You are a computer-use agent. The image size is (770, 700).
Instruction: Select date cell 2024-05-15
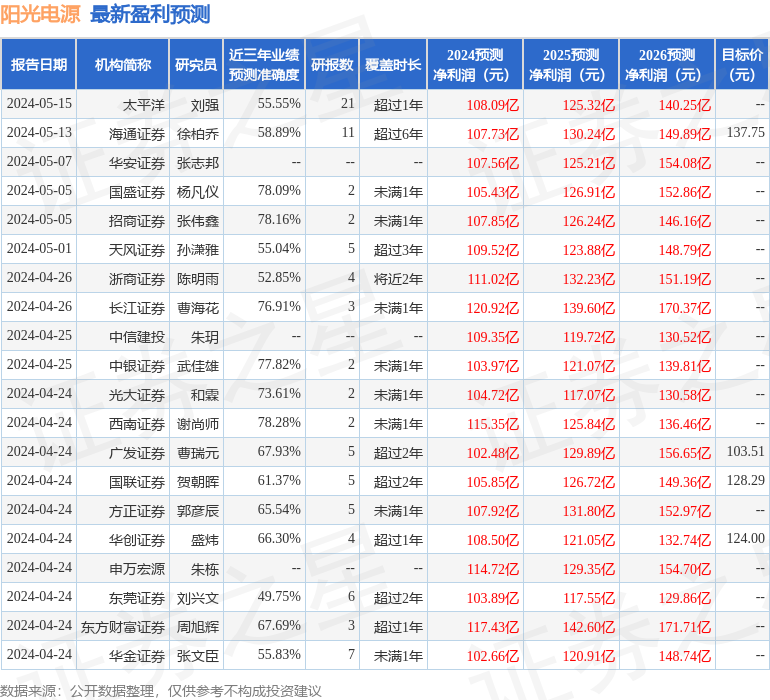[x=39, y=104]
